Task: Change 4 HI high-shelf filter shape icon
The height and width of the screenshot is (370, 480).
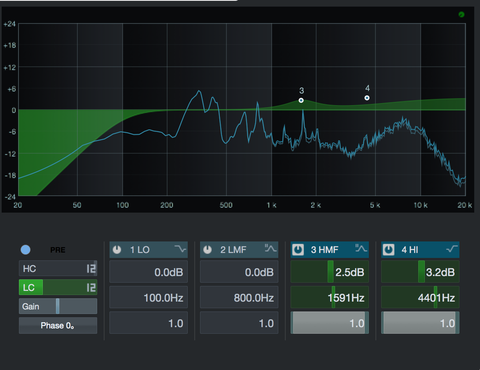Action: click(x=452, y=249)
